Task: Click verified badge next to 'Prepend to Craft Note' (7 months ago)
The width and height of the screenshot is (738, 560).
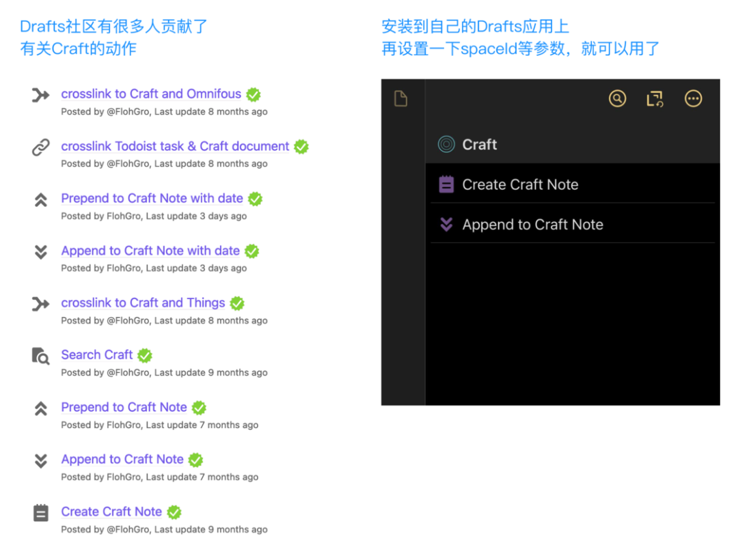Action: 199,408
